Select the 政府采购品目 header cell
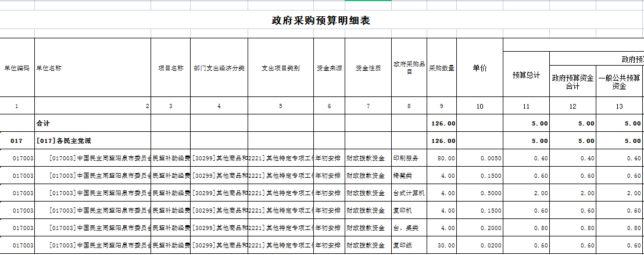Image resolution: width=644 pixels, height=255 pixels. pyautogui.click(x=409, y=68)
